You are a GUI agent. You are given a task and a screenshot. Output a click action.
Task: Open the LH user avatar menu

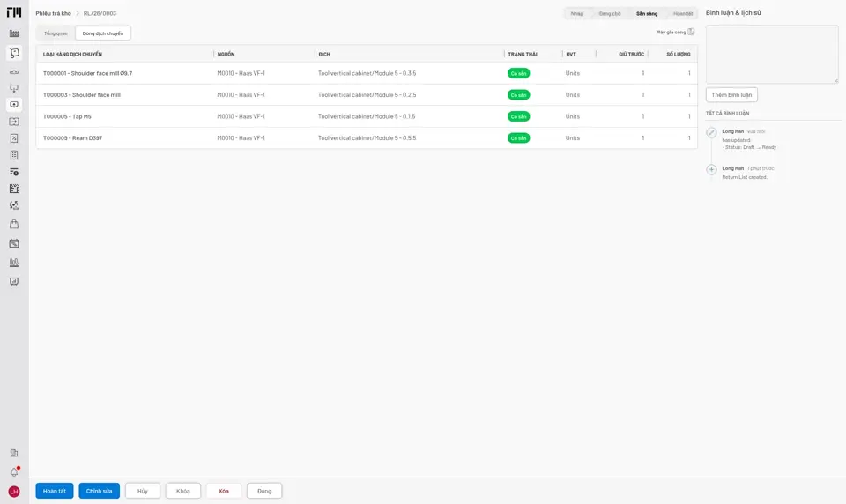(x=14, y=492)
